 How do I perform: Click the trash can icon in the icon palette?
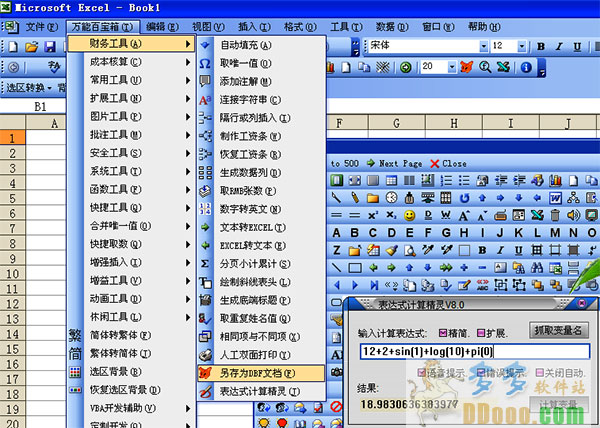pyautogui.click(x=555, y=215)
